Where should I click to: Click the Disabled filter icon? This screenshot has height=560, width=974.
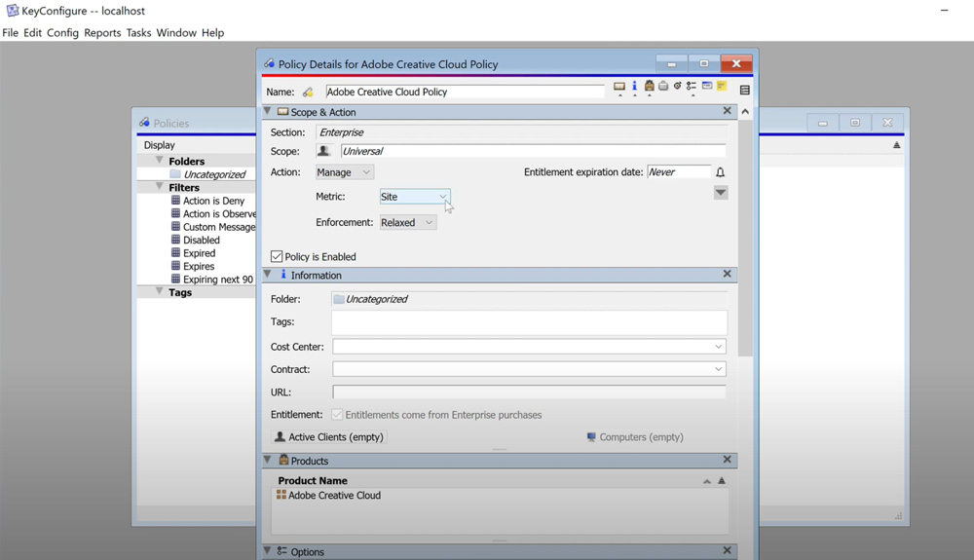tap(175, 240)
